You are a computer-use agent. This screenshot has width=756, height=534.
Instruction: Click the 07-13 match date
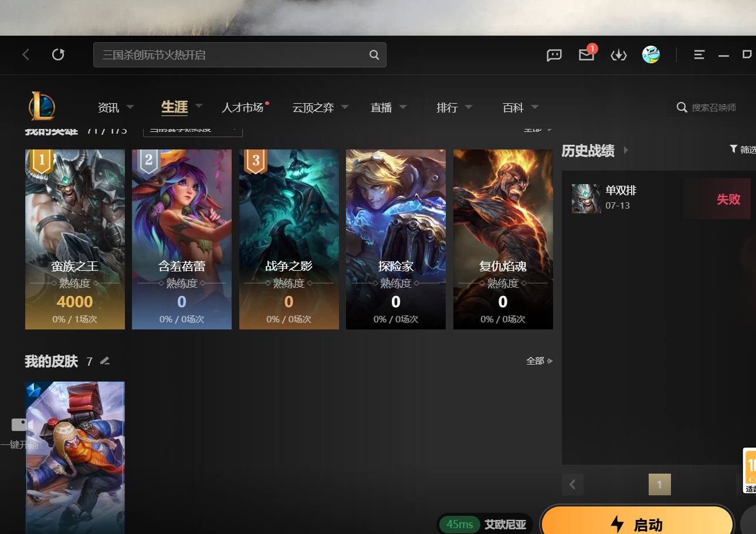pos(618,206)
